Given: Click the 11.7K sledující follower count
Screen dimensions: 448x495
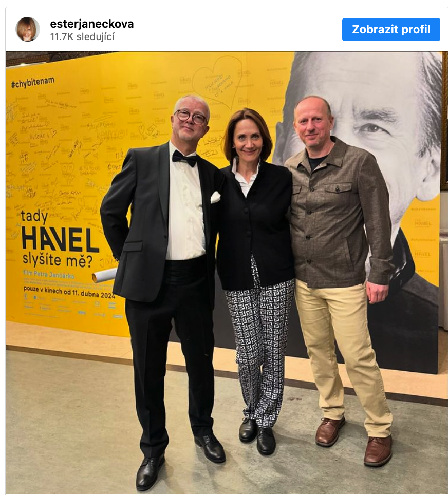Looking at the screenshot, I should point(82,36).
